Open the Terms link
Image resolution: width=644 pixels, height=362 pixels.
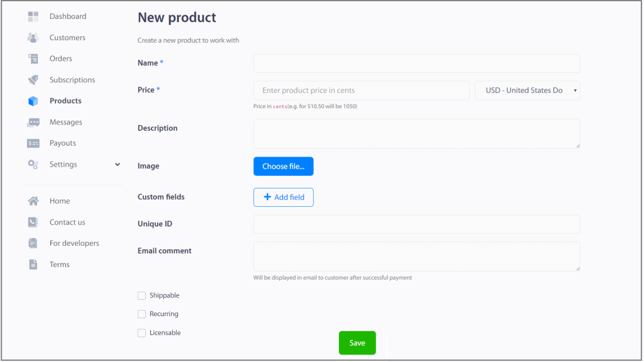point(60,265)
